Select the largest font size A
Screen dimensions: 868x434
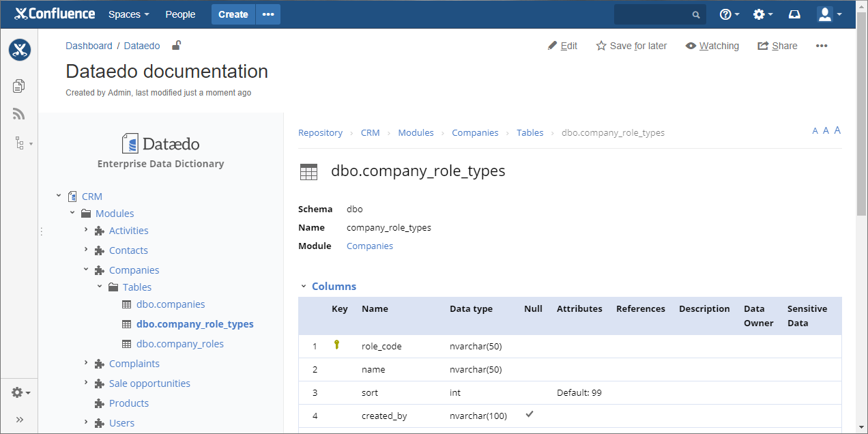coord(837,130)
